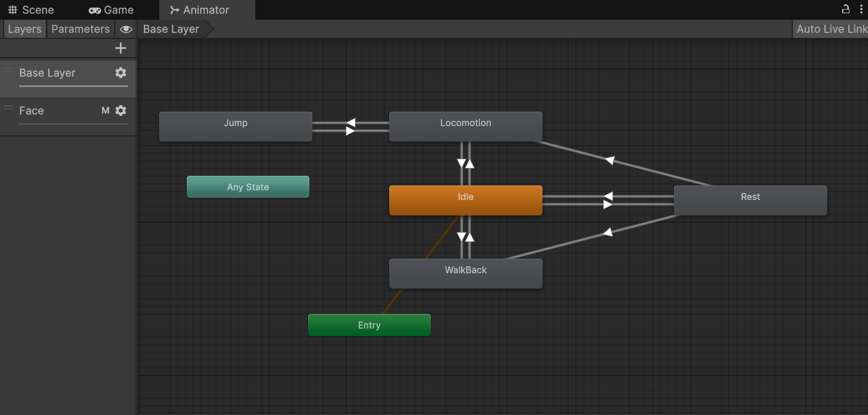The image size is (868, 415).
Task: Select the Face layer in list
Action: click(x=54, y=111)
